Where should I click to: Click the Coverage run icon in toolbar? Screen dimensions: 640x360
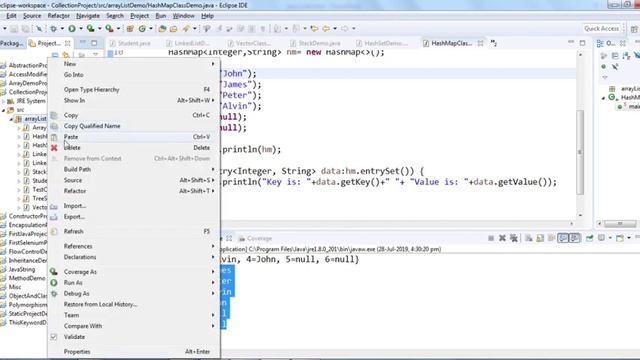coord(90,29)
